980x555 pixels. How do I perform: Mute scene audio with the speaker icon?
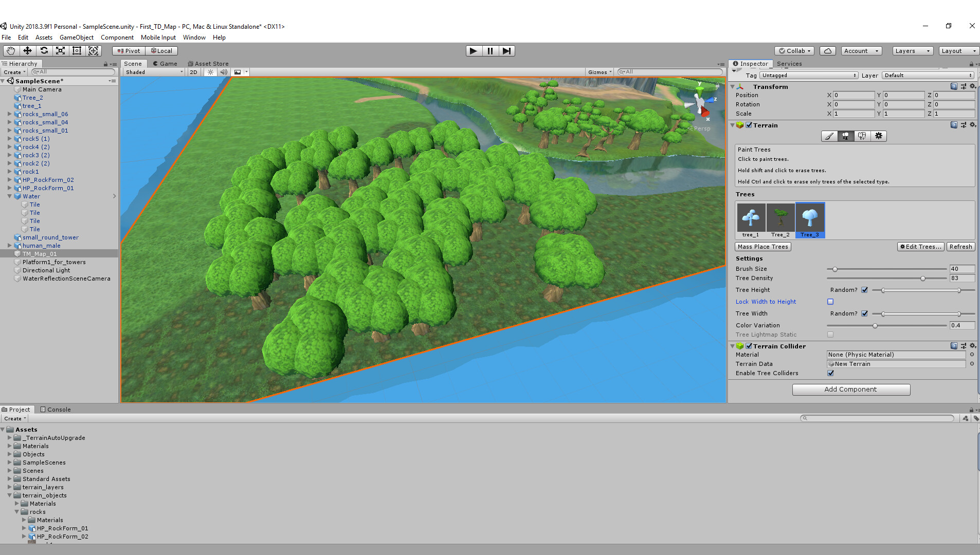coord(224,72)
